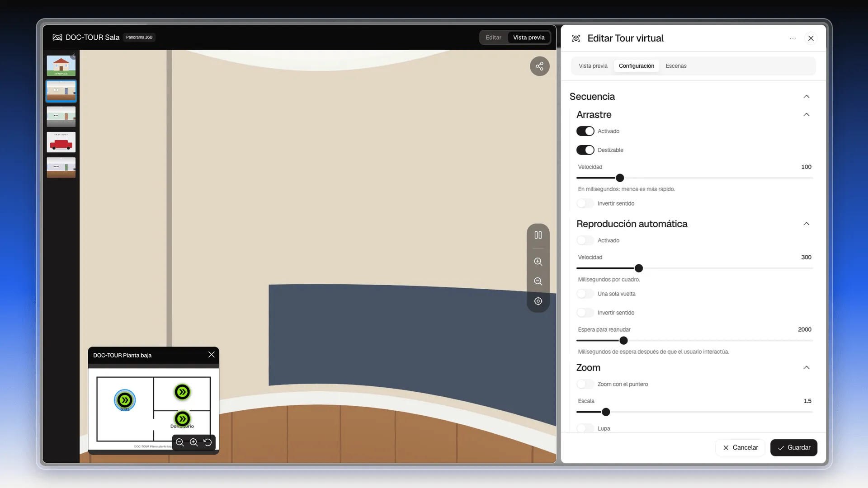Click the top-right room hotspot on floor plan
Screen dimensions: 868x488
pyautogui.click(x=182, y=392)
